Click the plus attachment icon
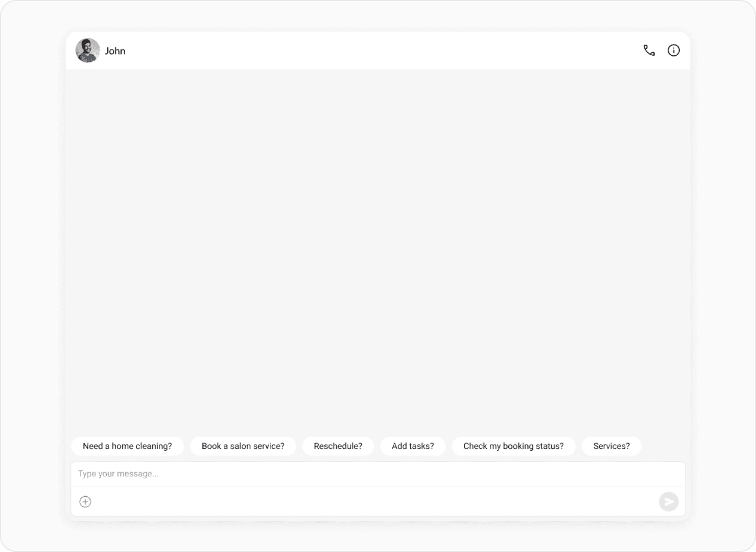The image size is (756, 552). point(85,502)
